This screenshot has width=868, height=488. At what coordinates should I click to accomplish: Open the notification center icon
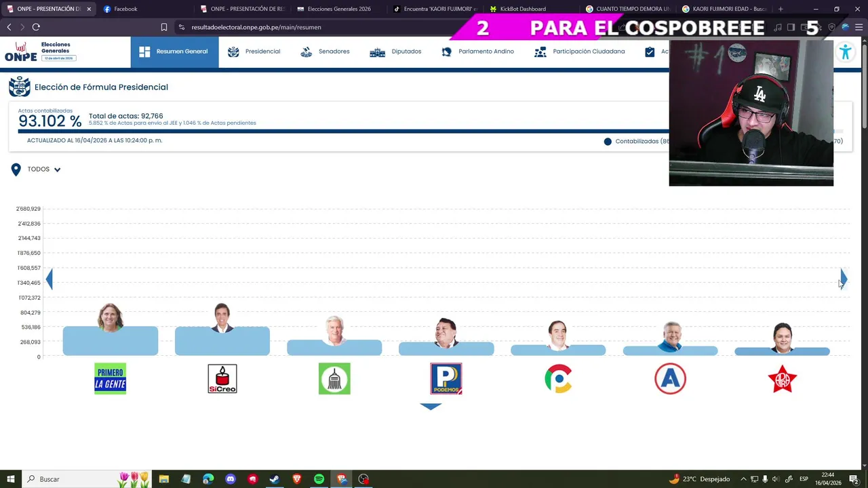point(854,479)
